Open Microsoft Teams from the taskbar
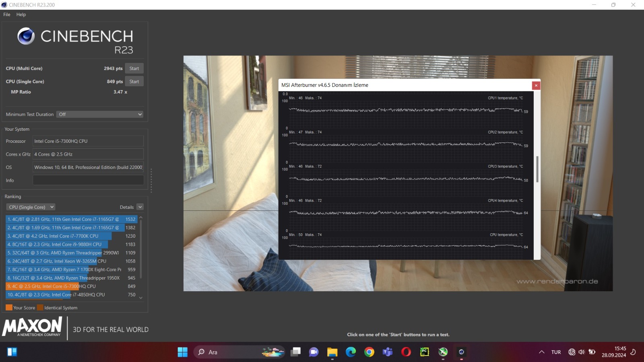Viewport: 644px width, 362px height. [x=388, y=352]
